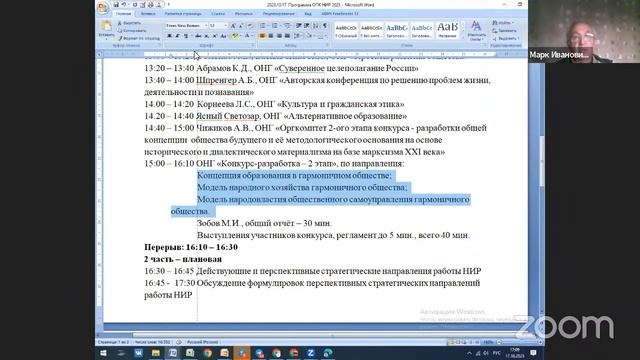Apply the Title style with large AaB
This screenshot has height=360, width=640.
(x=447, y=31)
